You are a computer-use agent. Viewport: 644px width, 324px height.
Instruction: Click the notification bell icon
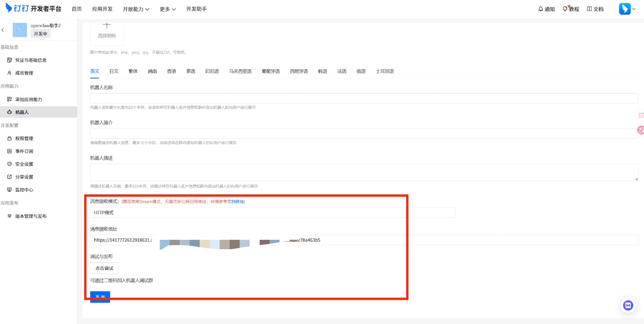pos(540,9)
